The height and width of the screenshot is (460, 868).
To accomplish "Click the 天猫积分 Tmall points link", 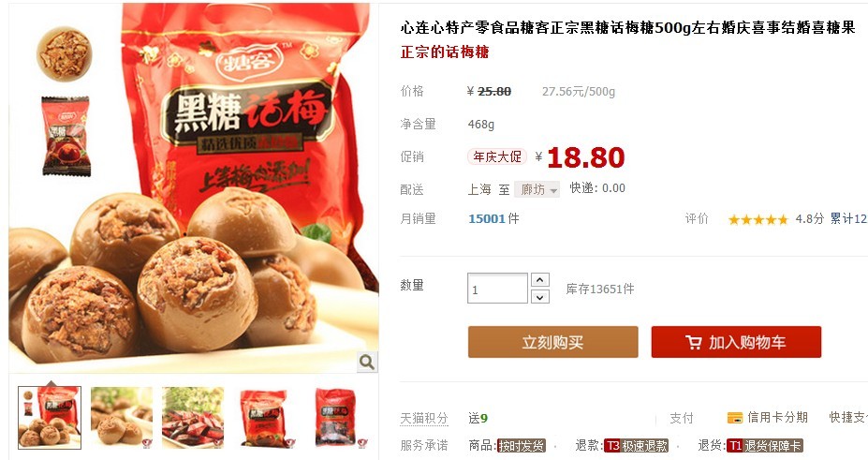I will coord(424,419).
